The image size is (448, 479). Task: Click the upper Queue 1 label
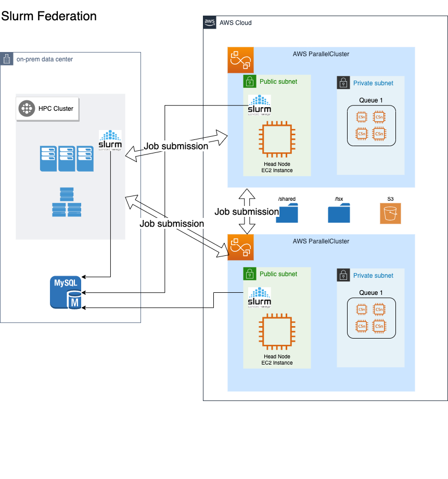click(x=371, y=100)
